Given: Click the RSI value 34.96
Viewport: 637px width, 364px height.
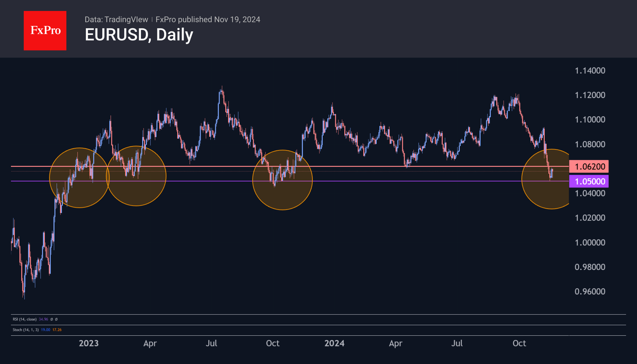Looking at the screenshot, I should tap(44, 319).
